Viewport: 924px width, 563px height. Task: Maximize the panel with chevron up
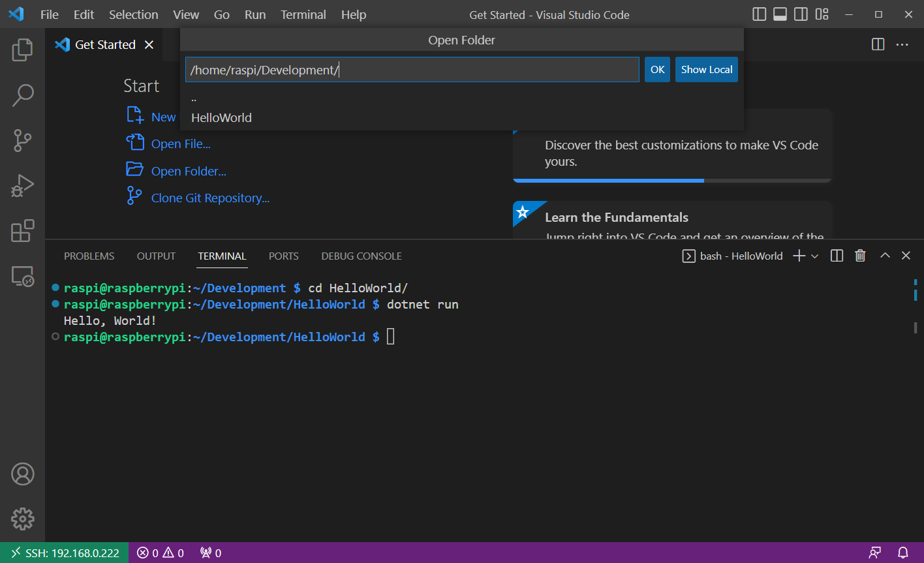coord(885,256)
